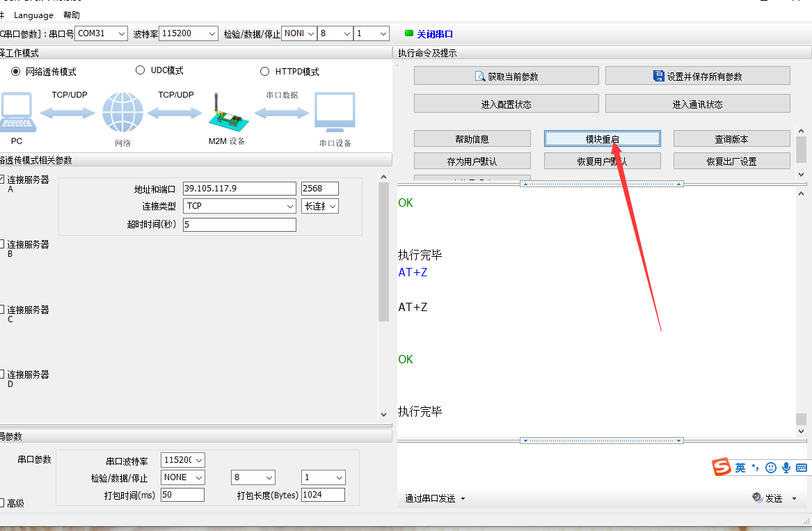Viewport: 812px width, 531px height.
Task: Click the output log vertical scrollbar thumb
Action: click(801, 419)
